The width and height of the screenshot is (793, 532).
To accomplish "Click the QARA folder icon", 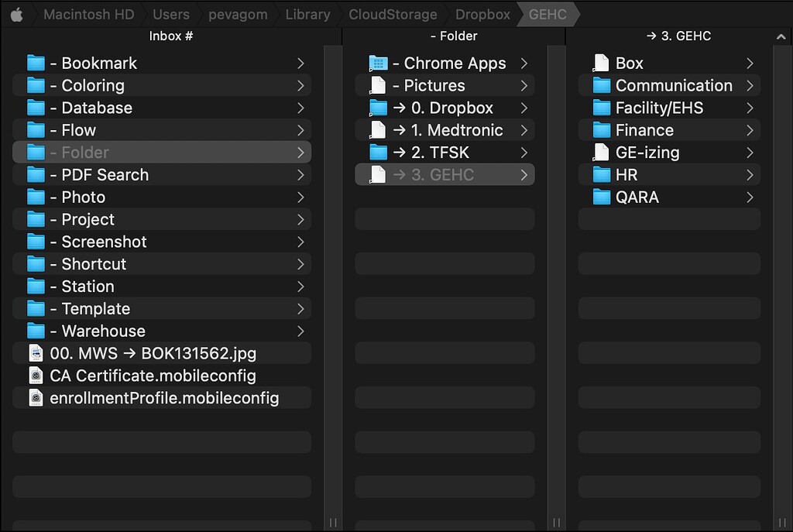I will (x=601, y=197).
